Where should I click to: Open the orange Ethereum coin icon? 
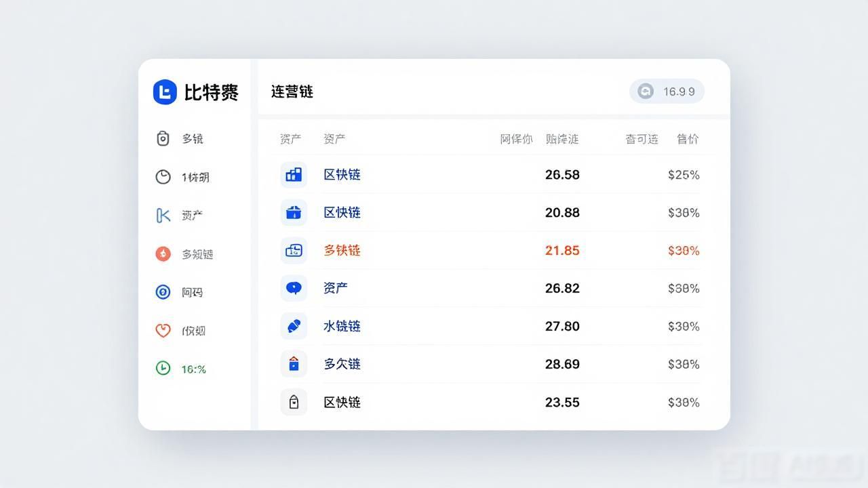163,253
